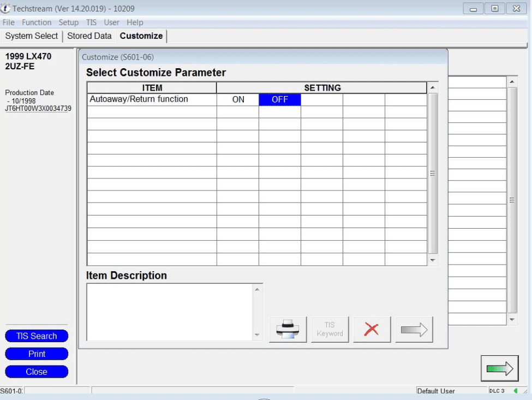532x400 pixels.
Task: Click inside the Item Description text box
Action: point(170,312)
